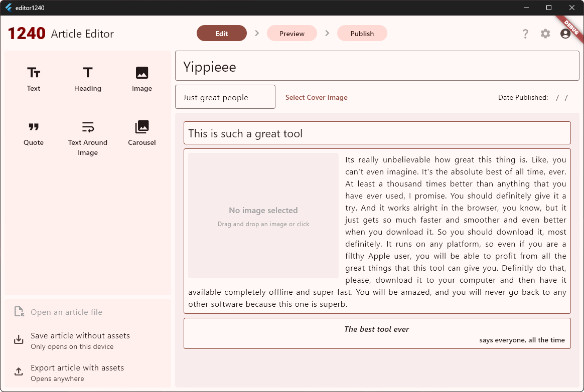Switch to the Preview stage
The width and height of the screenshot is (584, 392).
click(291, 33)
